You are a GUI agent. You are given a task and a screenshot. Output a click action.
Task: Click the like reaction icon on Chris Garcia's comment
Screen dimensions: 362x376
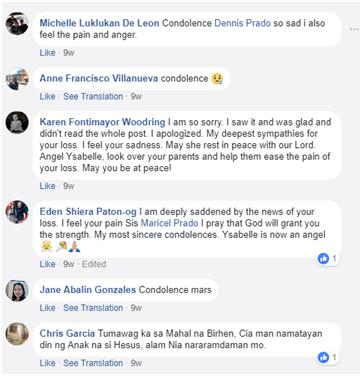(x=323, y=357)
